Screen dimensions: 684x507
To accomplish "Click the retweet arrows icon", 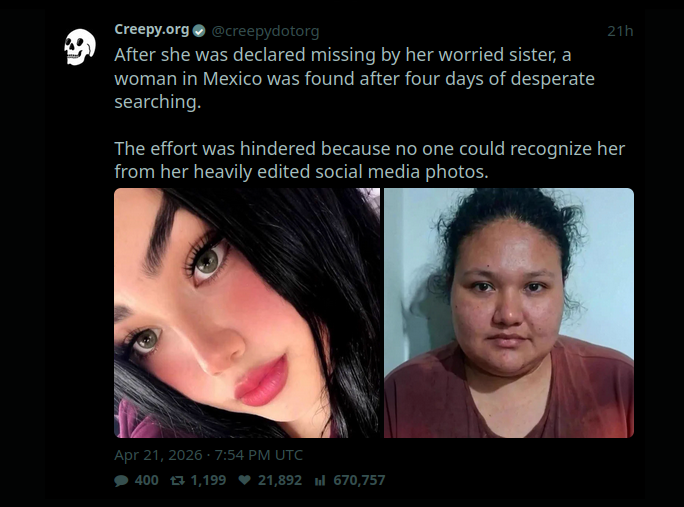I will pyautogui.click(x=177, y=480).
